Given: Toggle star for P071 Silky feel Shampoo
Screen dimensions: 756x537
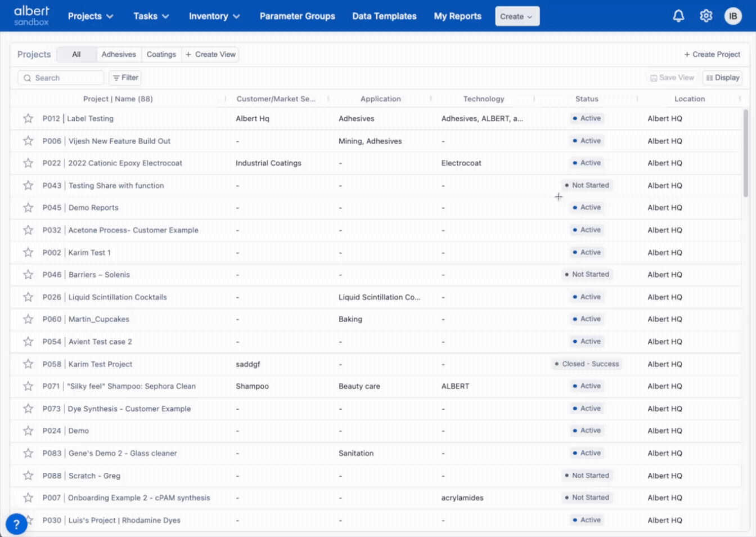Looking at the screenshot, I should [x=28, y=386].
